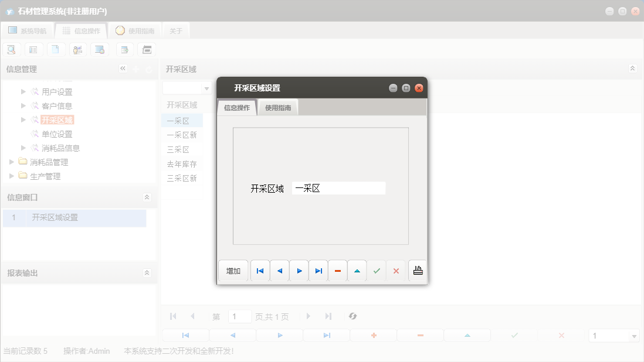Switch to the 使用指南 tab in the dialog

278,107
